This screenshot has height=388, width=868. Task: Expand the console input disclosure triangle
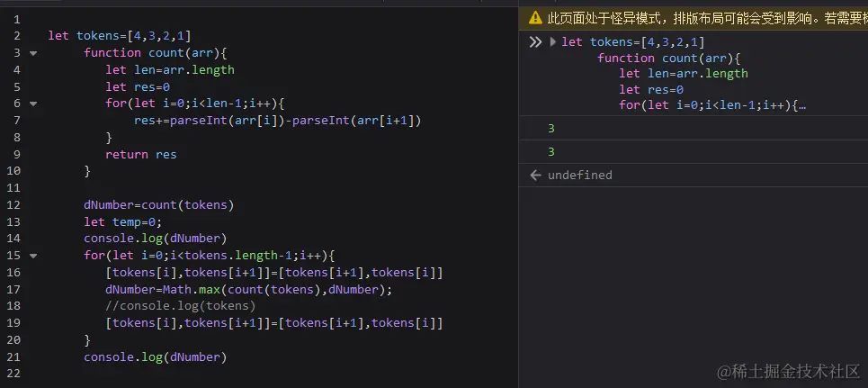pos(552,41)
